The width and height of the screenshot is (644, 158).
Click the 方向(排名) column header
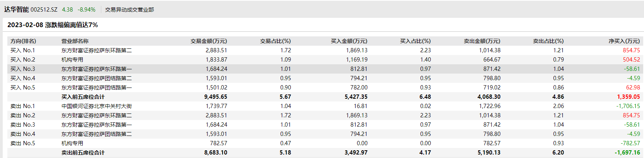point(23,41)
